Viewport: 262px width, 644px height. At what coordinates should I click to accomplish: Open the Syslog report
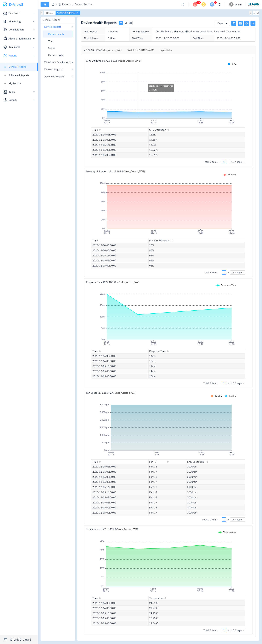pos(52,48)
